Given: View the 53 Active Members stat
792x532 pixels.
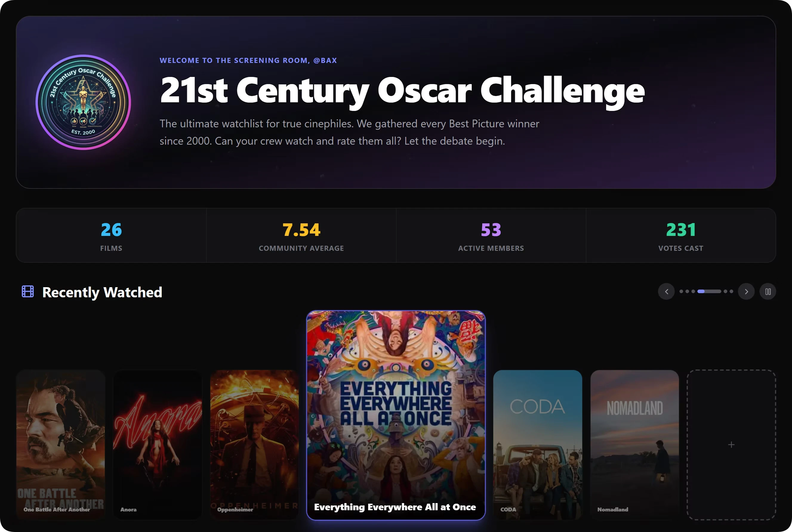Looking at the screenshot, I should click(x=491, y=236).
